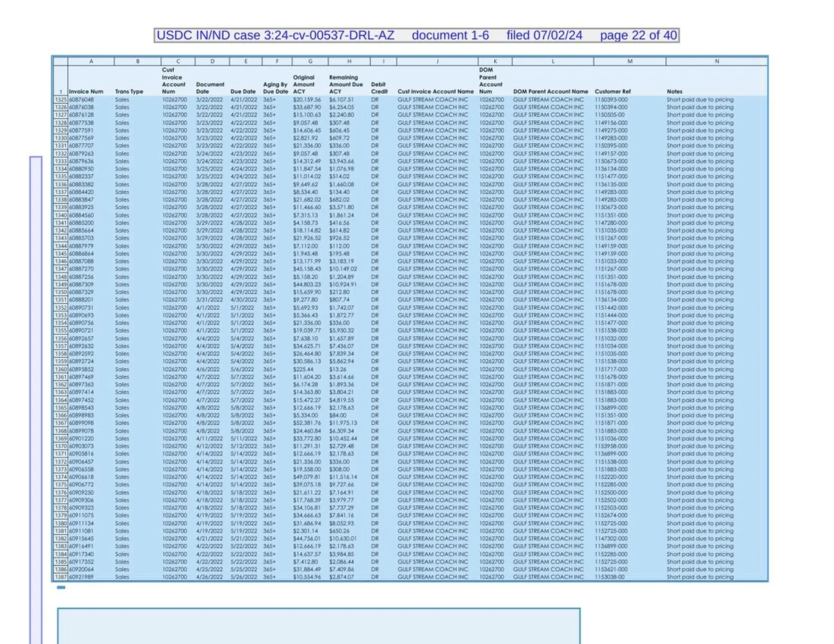Click the 'Debit Credit' column heading
This screenshot has height=644, width=834.
click(379, 88)
